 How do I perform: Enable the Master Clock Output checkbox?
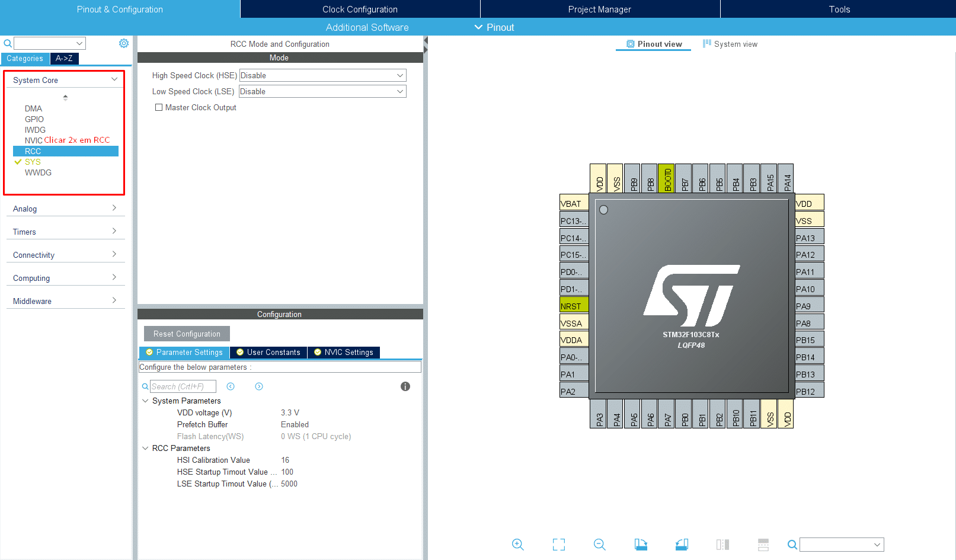(x=159, y=107)
